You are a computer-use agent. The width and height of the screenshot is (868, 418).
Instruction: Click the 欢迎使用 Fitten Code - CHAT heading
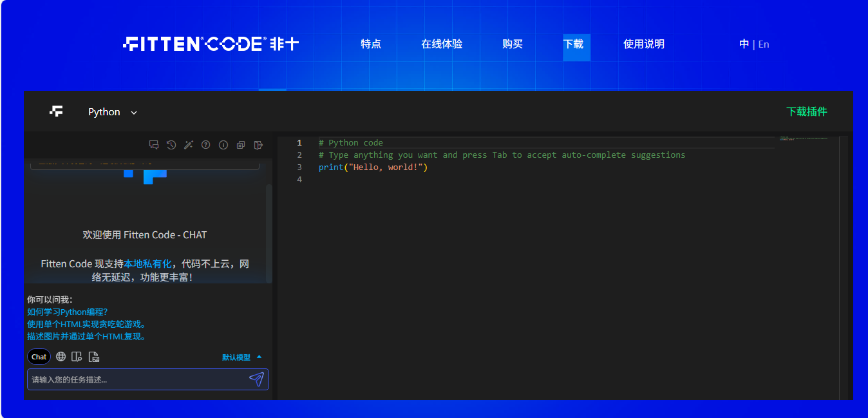(x=145, y=235)
